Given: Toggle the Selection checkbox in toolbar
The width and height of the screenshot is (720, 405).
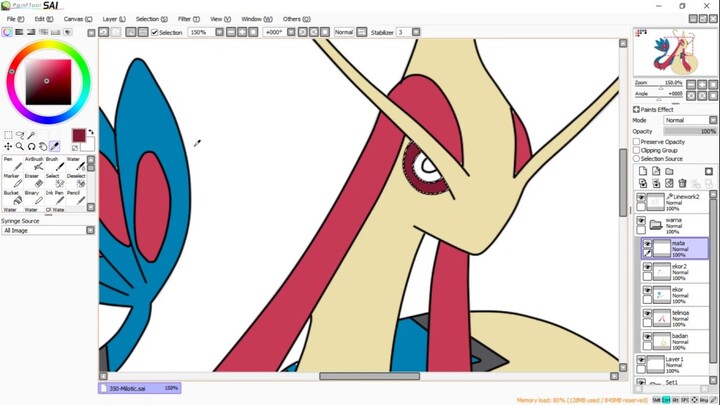Looking at the screenshot, I should click(x=155, y=32).
